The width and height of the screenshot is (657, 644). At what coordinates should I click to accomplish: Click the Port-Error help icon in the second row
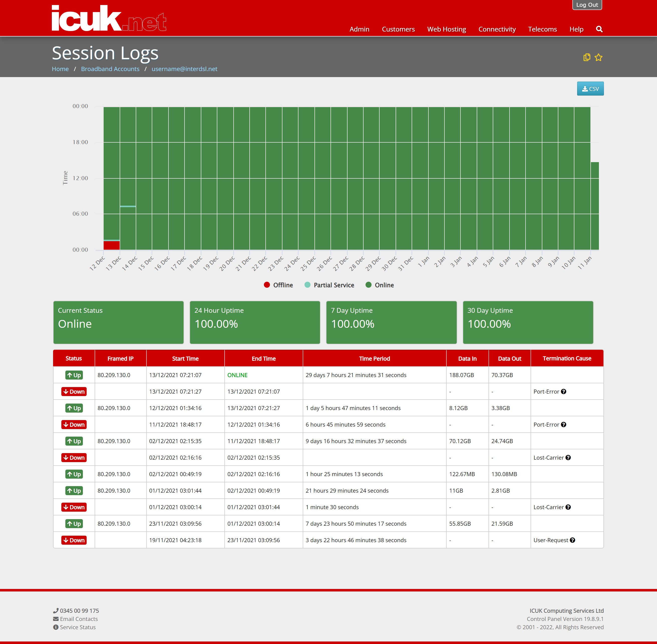click(x=564, y=391)
